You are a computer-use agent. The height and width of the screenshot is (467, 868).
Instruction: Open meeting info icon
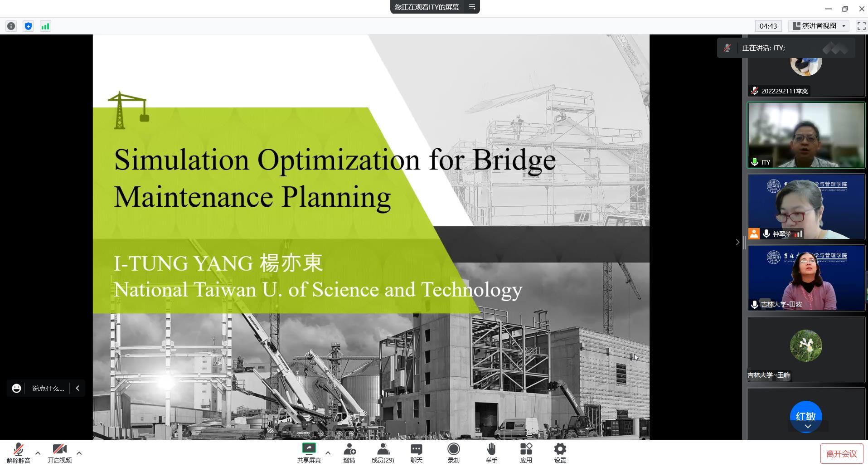[x=11, y=26]
